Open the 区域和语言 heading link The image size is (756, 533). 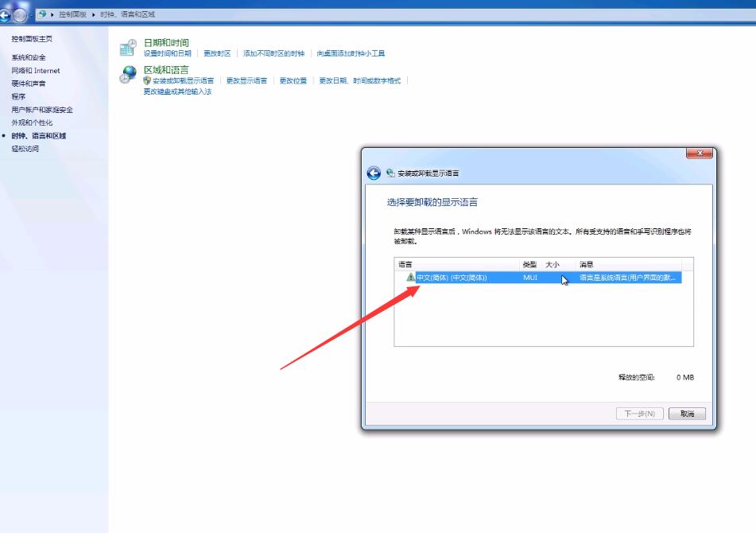(166, 70)
